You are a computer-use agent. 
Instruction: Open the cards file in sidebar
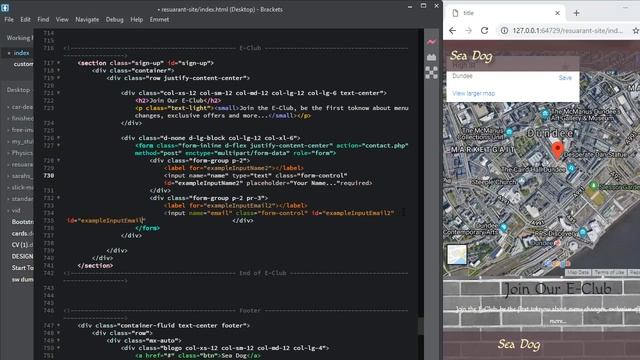click(x=22, y=233)
